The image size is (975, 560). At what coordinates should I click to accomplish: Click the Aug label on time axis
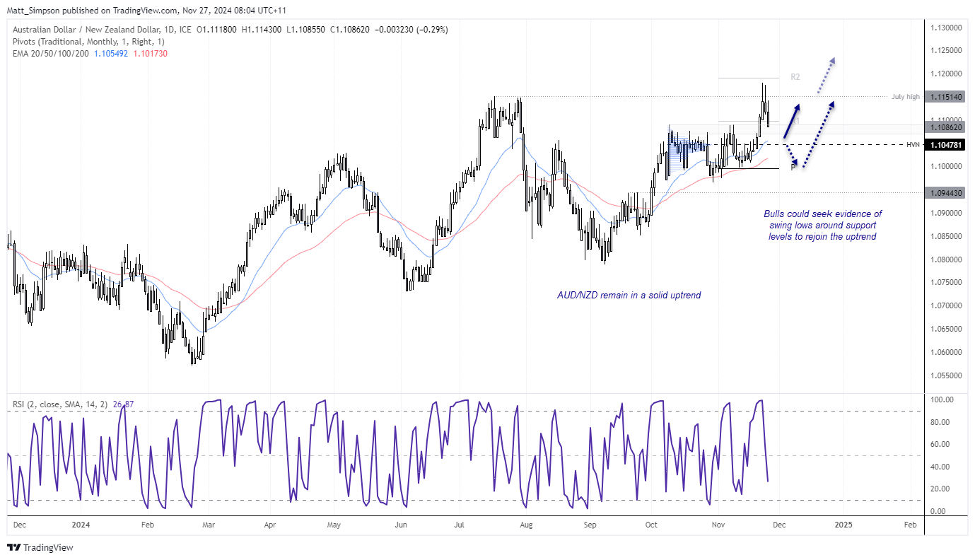tap(525, 525)
